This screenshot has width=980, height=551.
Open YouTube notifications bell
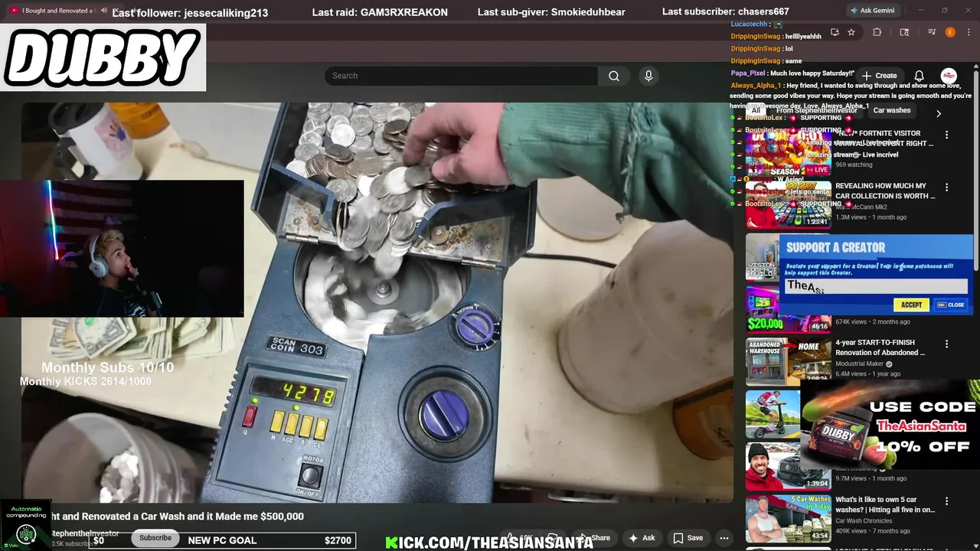point(920,76)
